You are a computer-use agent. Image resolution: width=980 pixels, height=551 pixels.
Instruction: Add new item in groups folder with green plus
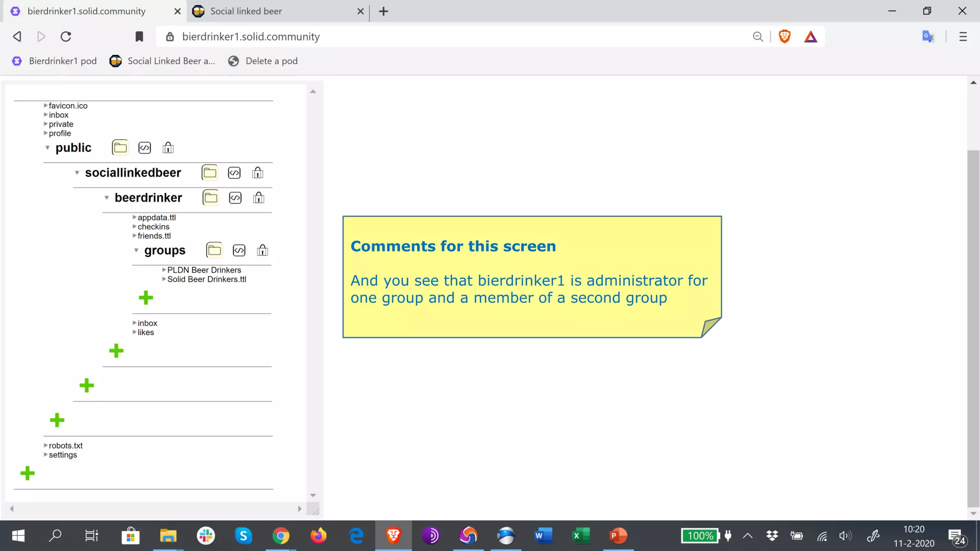[x=146, y=298]
